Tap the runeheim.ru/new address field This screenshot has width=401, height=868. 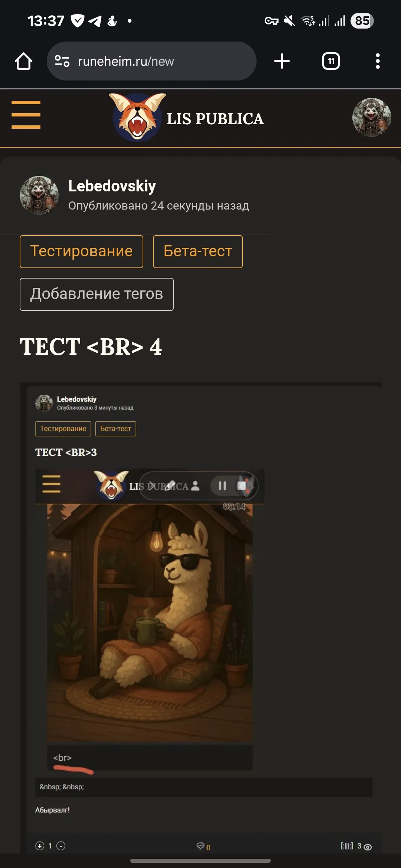tap(151, 61)
